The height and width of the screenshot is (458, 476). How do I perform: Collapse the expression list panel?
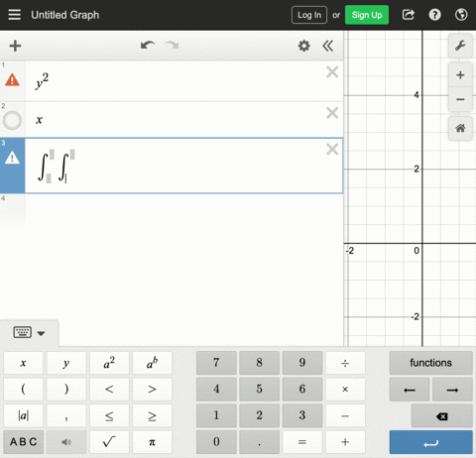click(327, 46)
